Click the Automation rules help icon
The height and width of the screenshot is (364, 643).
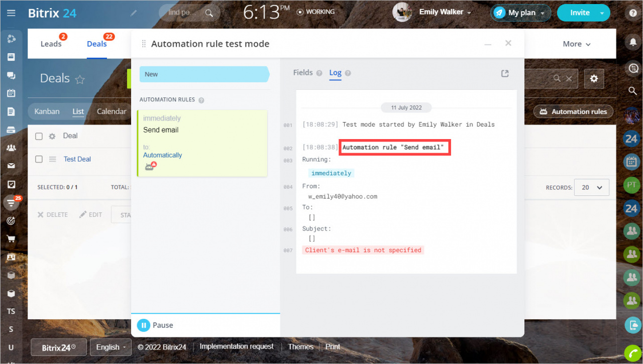click(201, 100)
